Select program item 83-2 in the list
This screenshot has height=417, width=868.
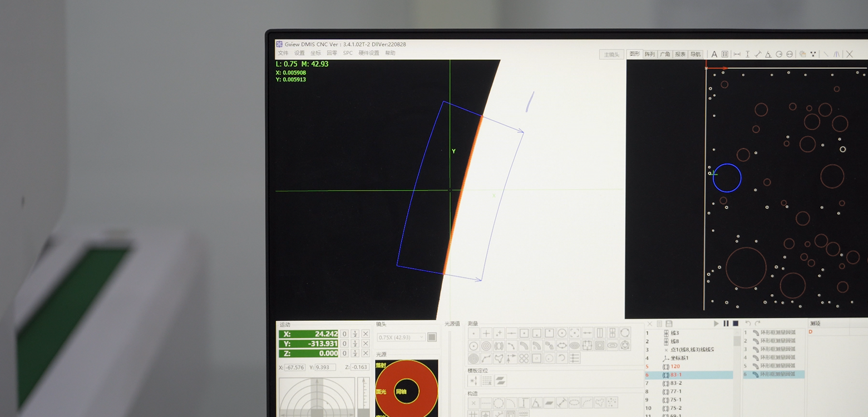[x=675, y=383]
